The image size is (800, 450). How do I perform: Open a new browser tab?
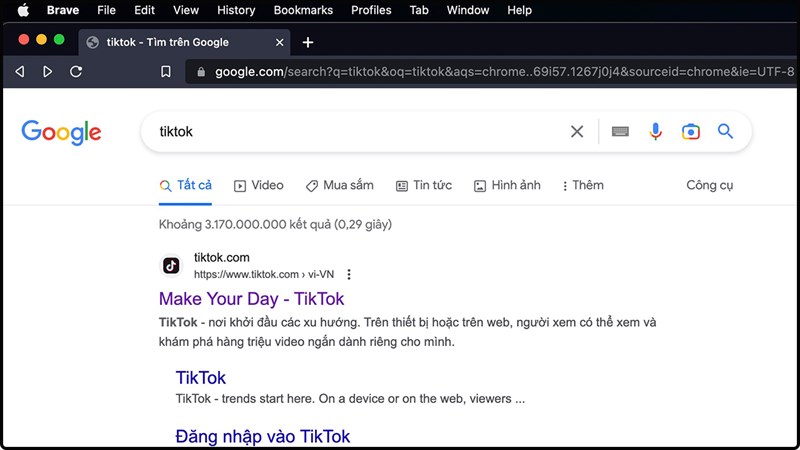point(308,42)
